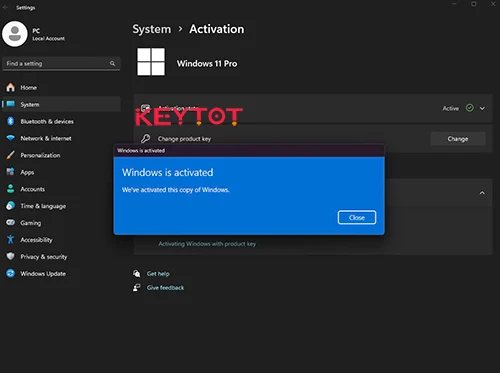Screen dimensions: 500x373
Task: Click We've activated this copy of Windows text
Action: pos(175,190)
